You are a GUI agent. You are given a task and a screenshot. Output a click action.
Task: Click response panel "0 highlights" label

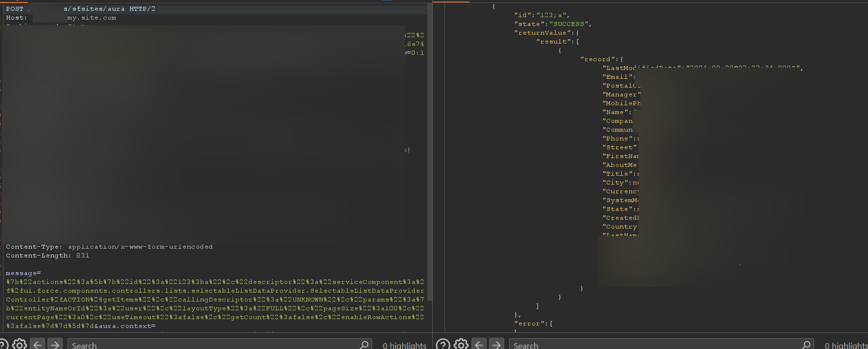pos(846,346)
